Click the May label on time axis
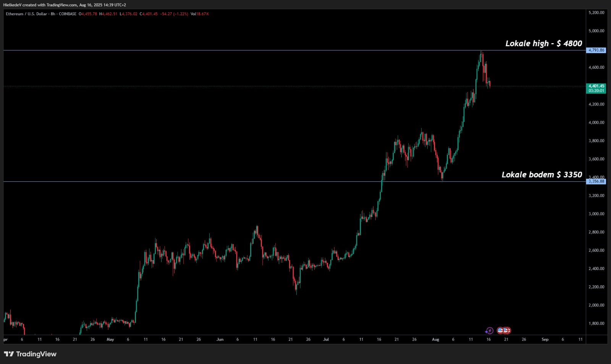This screenshot has width=611, height=364. [110, 340]
